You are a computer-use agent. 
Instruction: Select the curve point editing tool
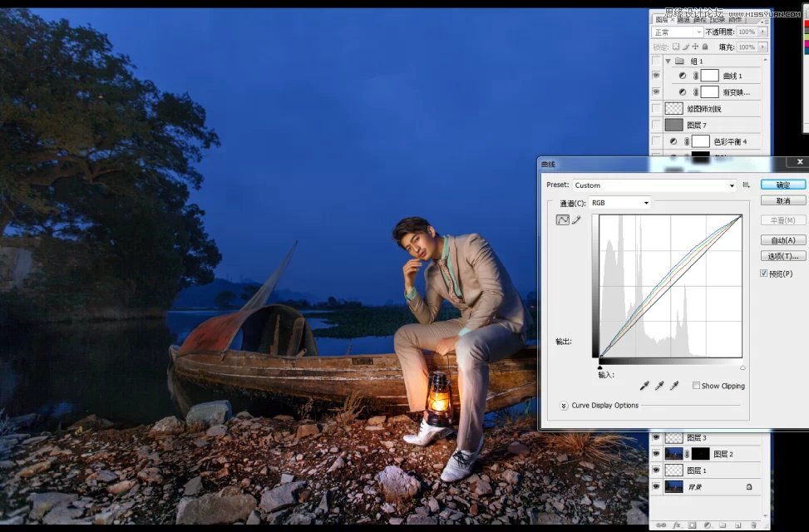point(562,220)
